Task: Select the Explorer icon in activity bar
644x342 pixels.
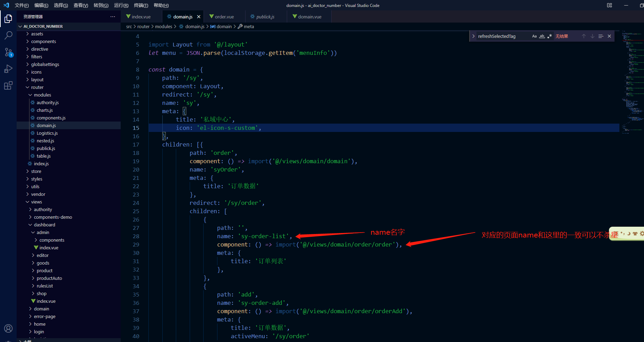Action: (x=8, y=19)
